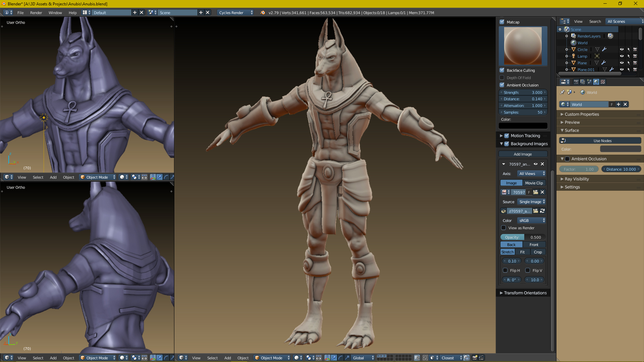Viewport: 644px width, 362px height.
Task: Click the black ambient occlusion Color swatch
Action: coord(523,126)
